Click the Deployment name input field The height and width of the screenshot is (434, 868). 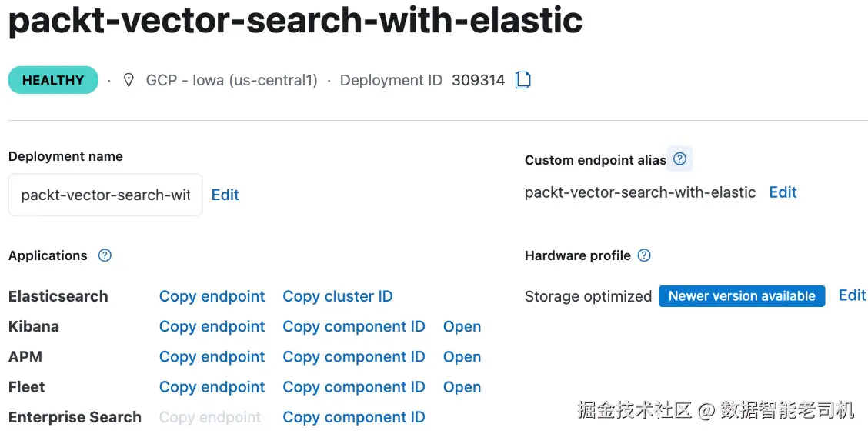tap(105, 195)
